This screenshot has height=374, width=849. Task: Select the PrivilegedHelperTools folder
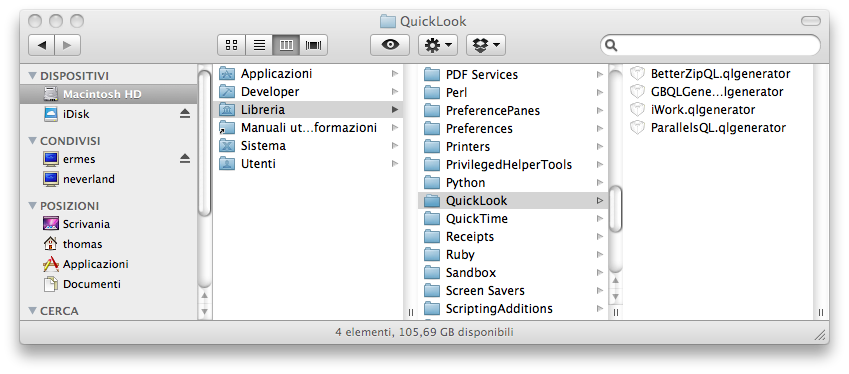click(x=513, y=164)
